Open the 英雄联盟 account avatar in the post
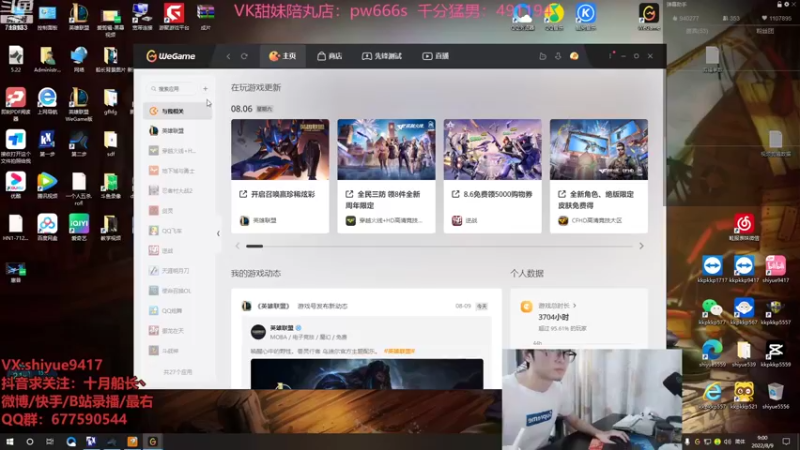 coord(258,332)
